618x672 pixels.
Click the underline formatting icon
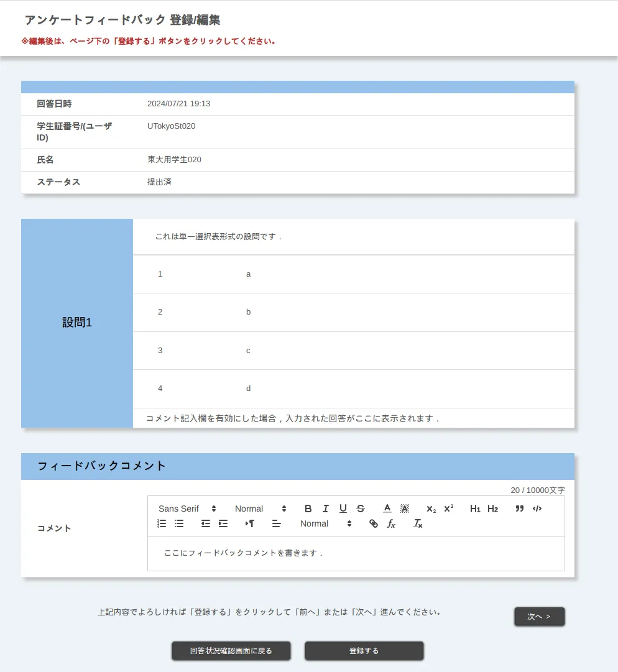pyautogui.click(x=343, y=509)
